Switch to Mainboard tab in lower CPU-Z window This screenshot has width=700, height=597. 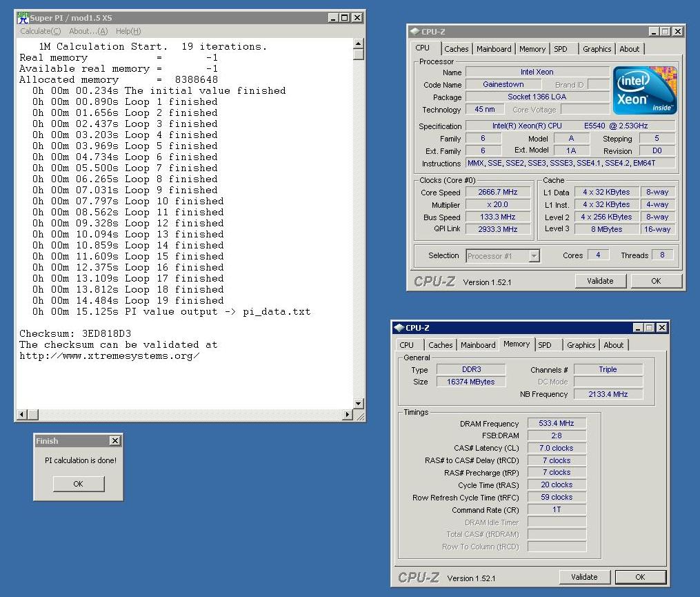[478, 345]
